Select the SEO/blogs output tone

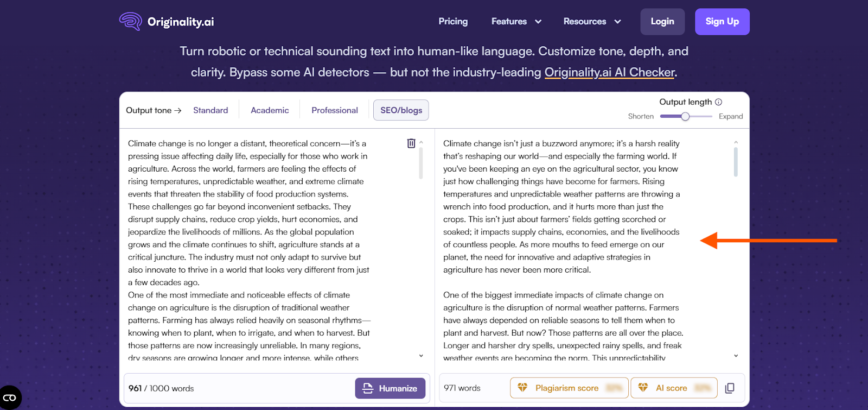click(401, 110)
